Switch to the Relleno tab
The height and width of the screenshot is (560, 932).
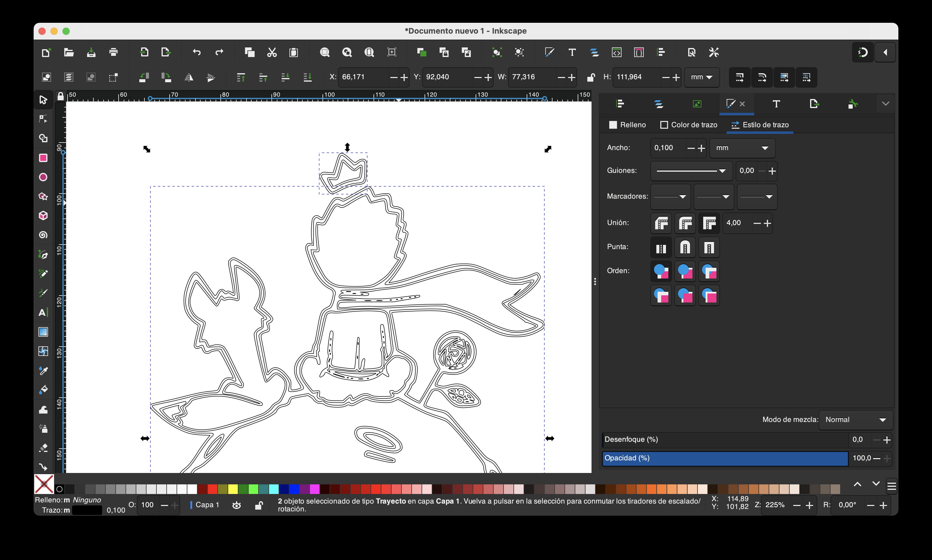tap(627, 125)
